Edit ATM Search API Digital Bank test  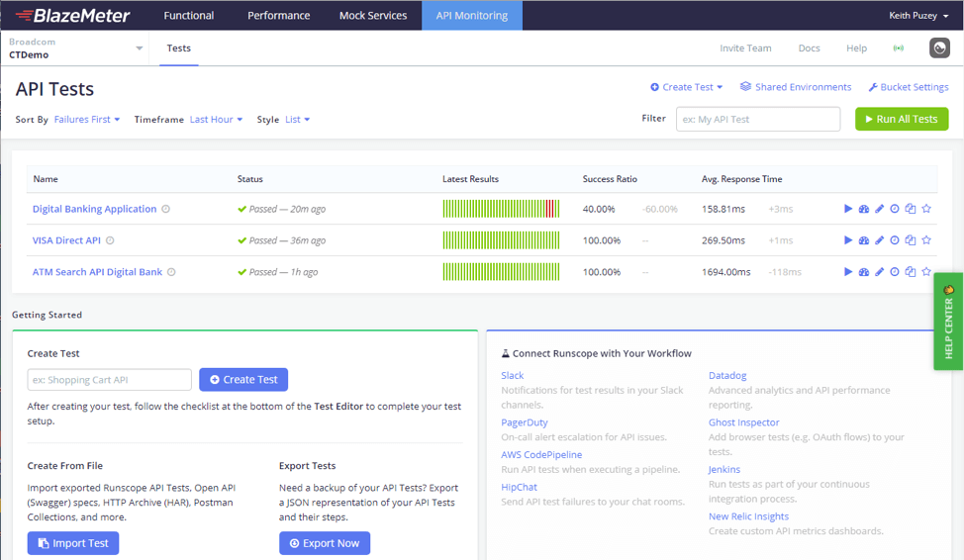(x=879, y=272)
